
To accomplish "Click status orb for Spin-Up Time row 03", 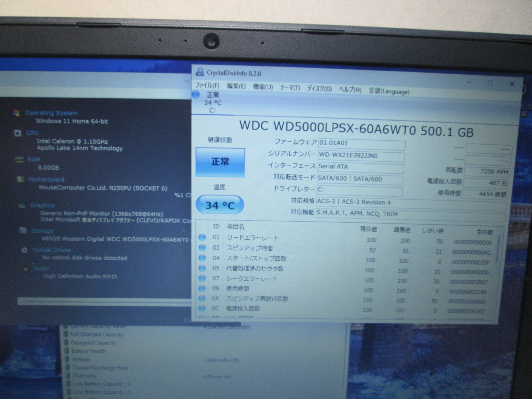I will (x=202, y=247).
